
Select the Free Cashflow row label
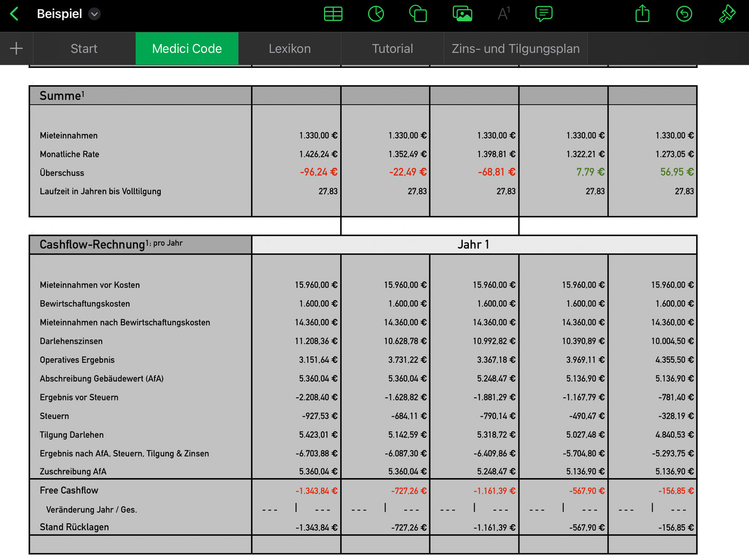(x=69, y=491)
